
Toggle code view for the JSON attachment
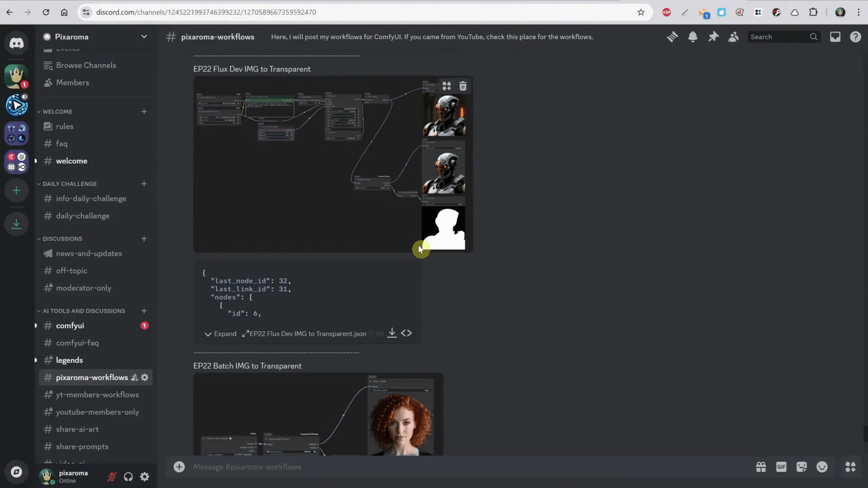coord(406,333)
